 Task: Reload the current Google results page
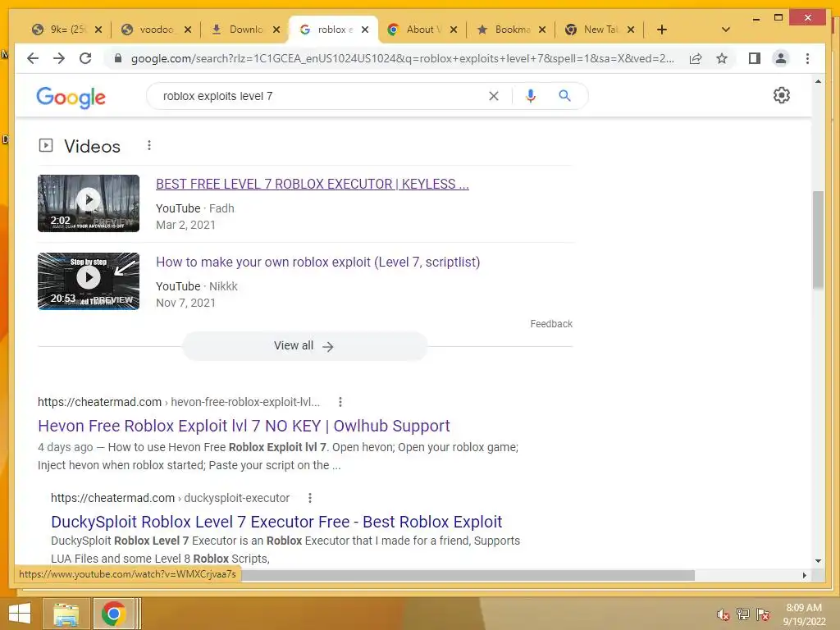coord(85,58)
